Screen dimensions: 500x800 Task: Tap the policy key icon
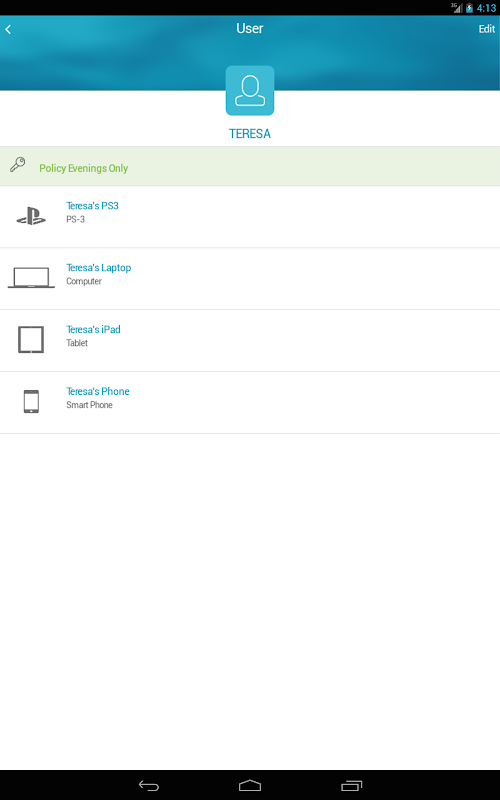pos(18,165)
